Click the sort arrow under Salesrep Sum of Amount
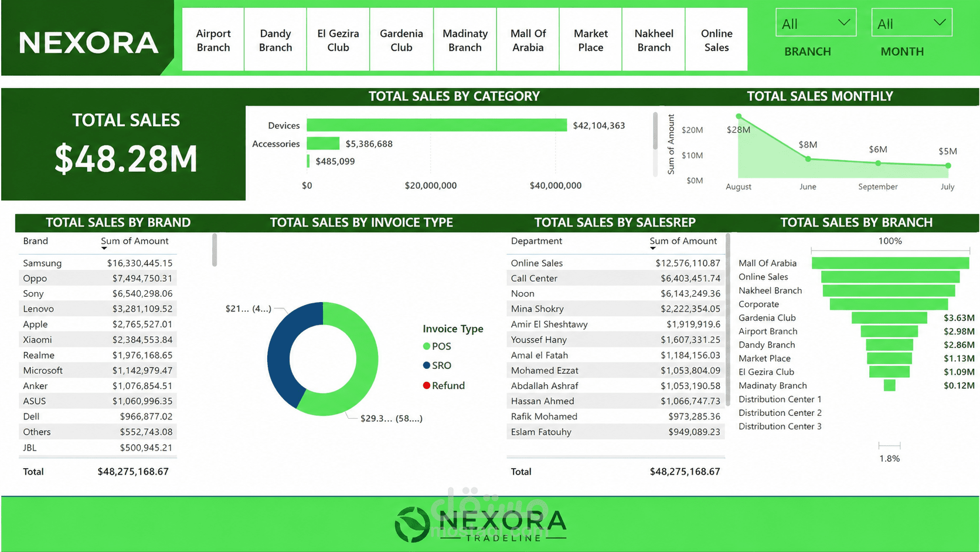Image resolution: width=980 pixels, height=552 pixels. pyautogui.click(x=653, y=248)
